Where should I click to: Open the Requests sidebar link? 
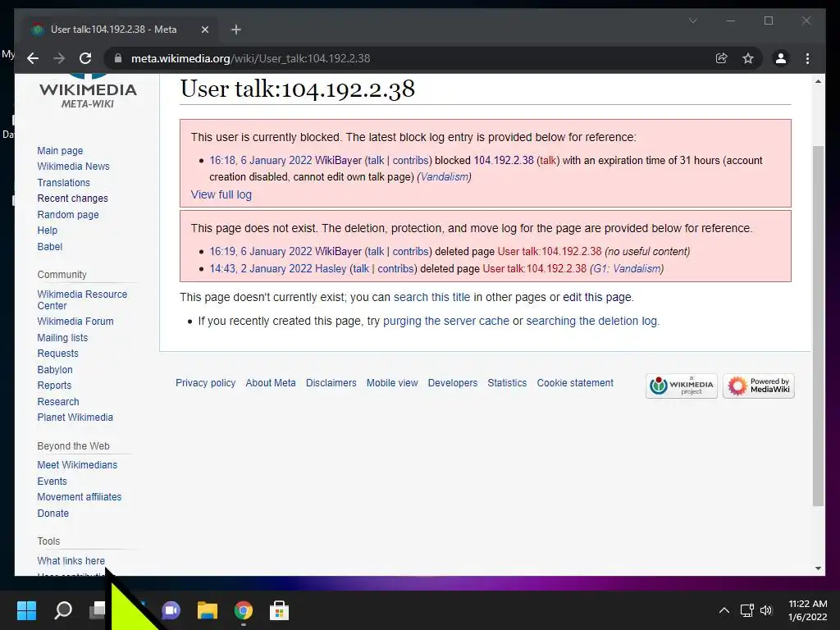tap(58, 354)
